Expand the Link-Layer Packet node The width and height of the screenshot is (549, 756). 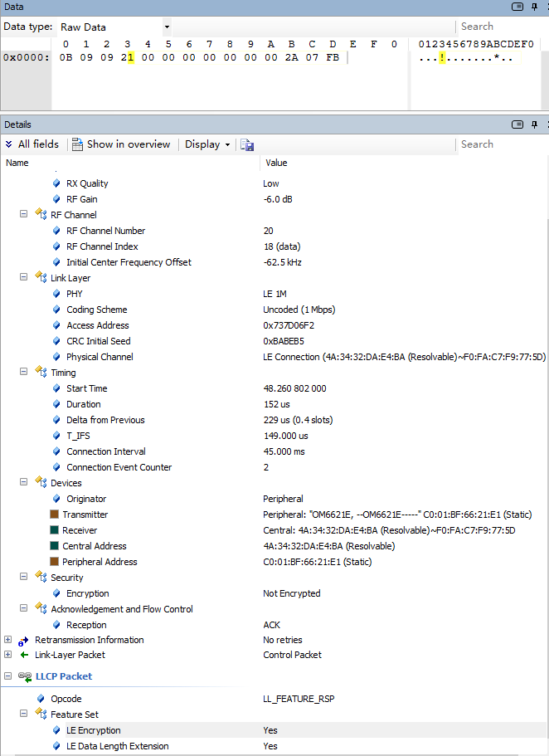point(7,654)
